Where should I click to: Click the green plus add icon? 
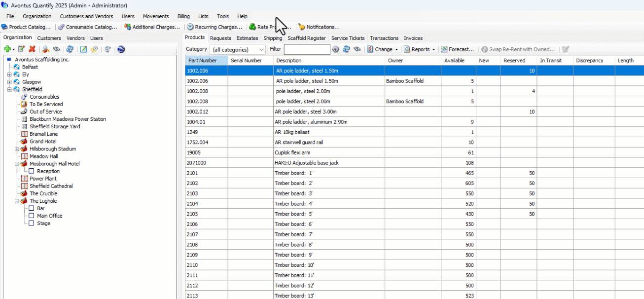click(7, 49)
